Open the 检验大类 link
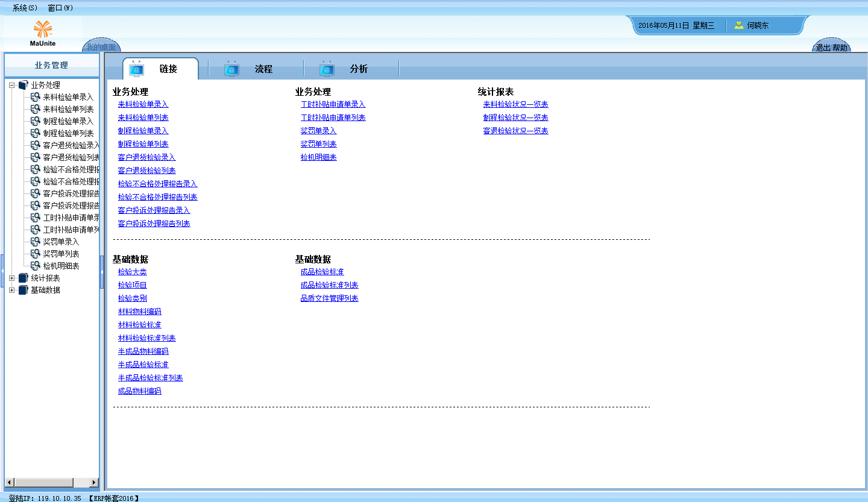Screen dimensions: 868x502 [132, 272]
